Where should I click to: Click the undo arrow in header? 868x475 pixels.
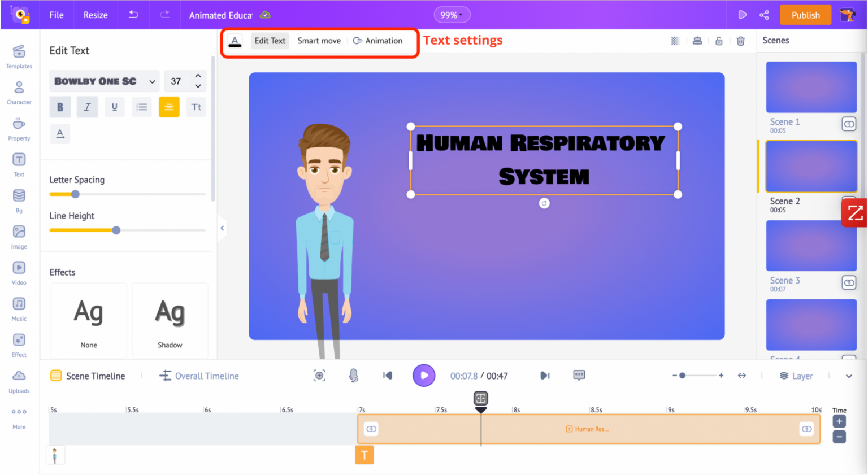[x=133, y=15]
